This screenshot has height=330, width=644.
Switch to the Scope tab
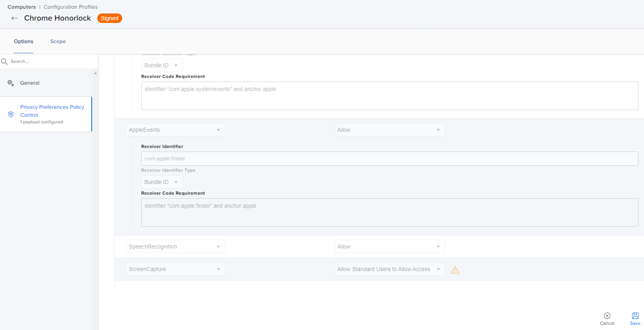click(x=58, y=42)
